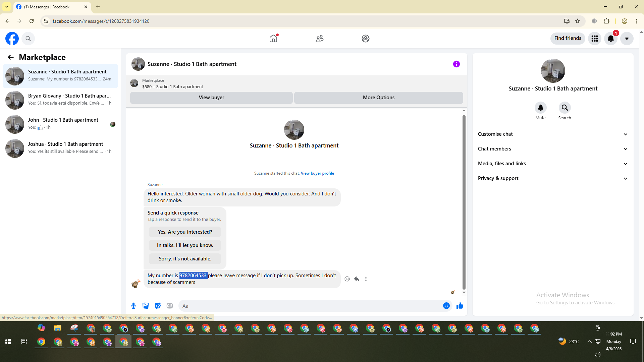Open the notifications bell
Image resolution: width=644 pixels, height=362 pixels.
click(611, 39)
